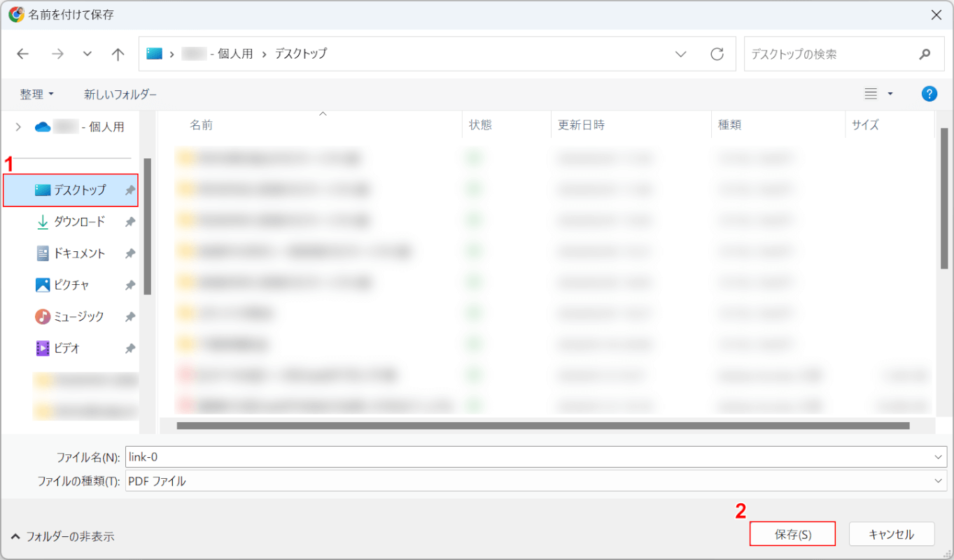This screenshot has height=560, width=954.
Task: Click the sidebar vertical scrollbar
Action: coord(147,226)
